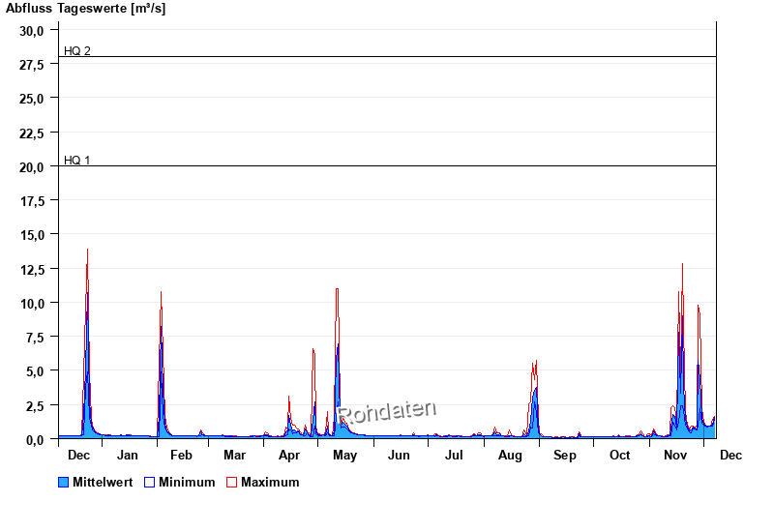Click the 15,0 y-axis tick label
The image size is (774, 532).
pyautogui.click(x=32, y=235)
